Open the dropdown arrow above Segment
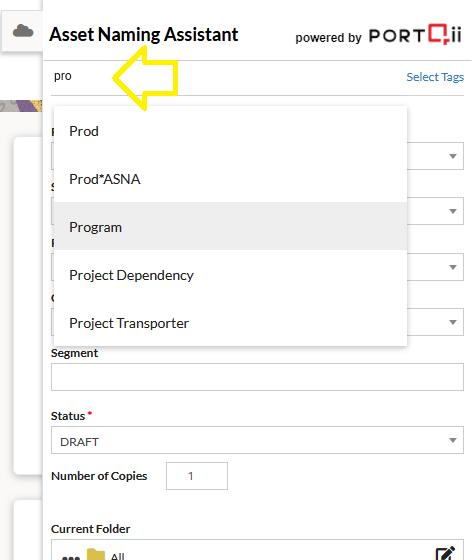The image size is (472, 560). (453, 322)
